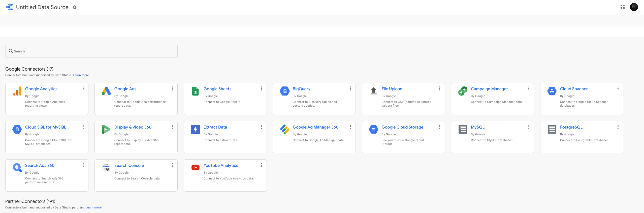This screenshot has height=213, width=644.
Task: Click the Extract Data lightning icon
Action: click(x=196, y=130)
